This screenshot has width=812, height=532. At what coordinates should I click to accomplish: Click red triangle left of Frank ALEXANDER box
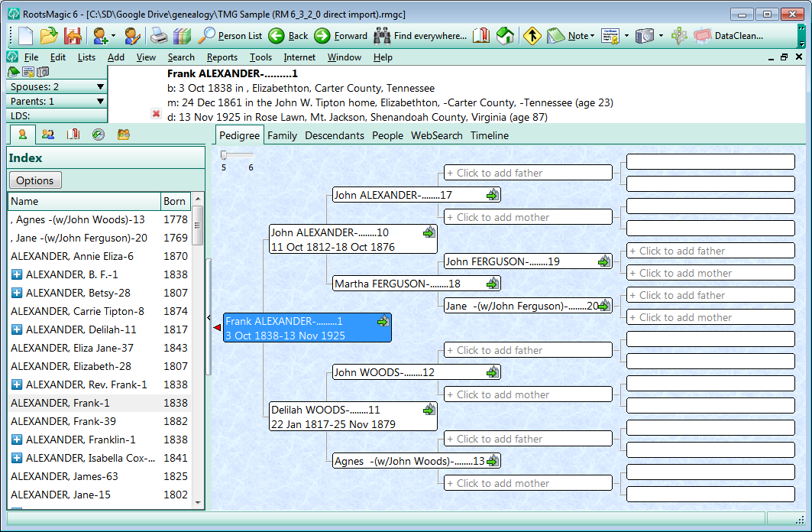218,327
